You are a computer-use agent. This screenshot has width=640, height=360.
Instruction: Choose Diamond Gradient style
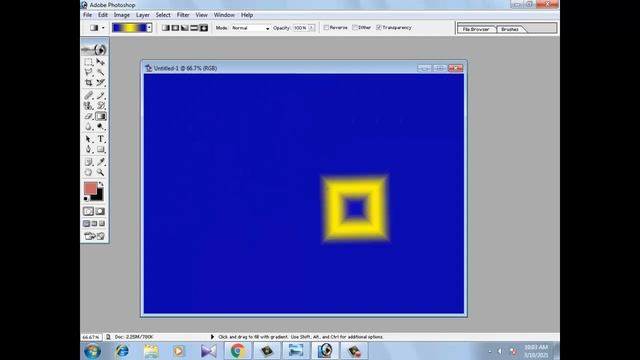204,28
